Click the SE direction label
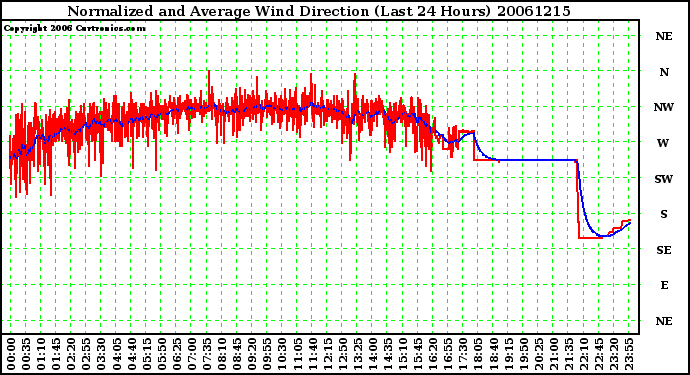The width and height of the screenshot is (690, 375). (664, 250)
